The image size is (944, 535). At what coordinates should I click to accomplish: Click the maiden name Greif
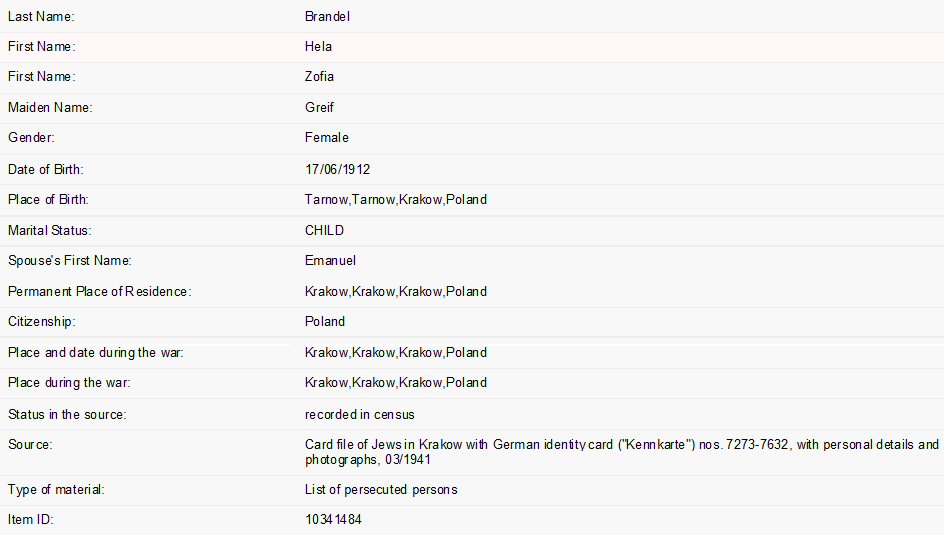(x=319, y=107)
